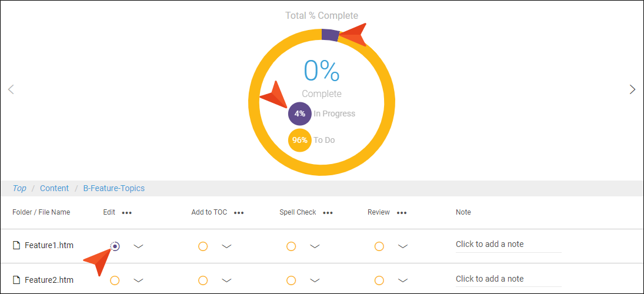The width and height of the screenshot is (644, 294).
Task: Open B-Feature-Topics breadcrumb link
Action: (114, 189)
